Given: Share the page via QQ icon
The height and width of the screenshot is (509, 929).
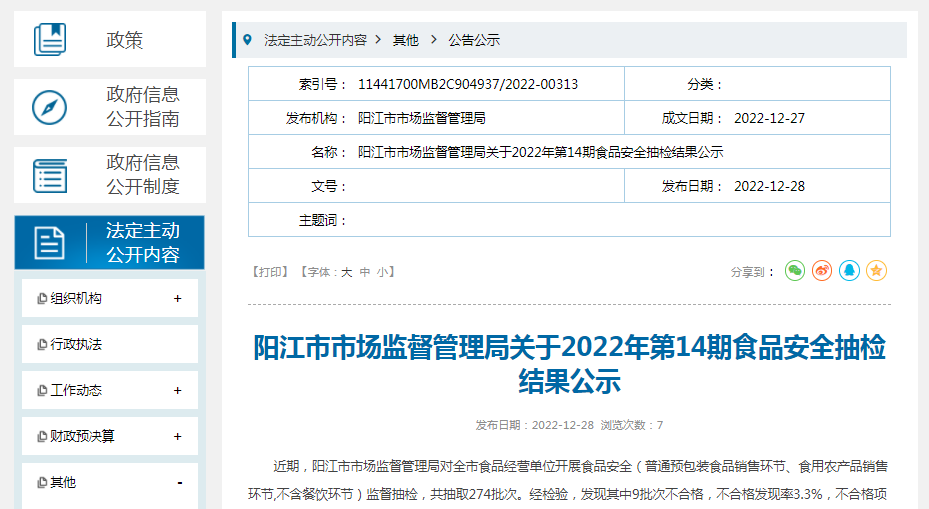Looking at the screenshot, I should coord(849,271).
